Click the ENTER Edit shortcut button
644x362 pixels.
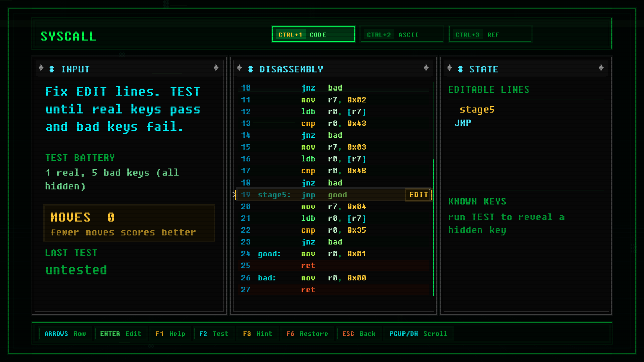pos(121,334)
